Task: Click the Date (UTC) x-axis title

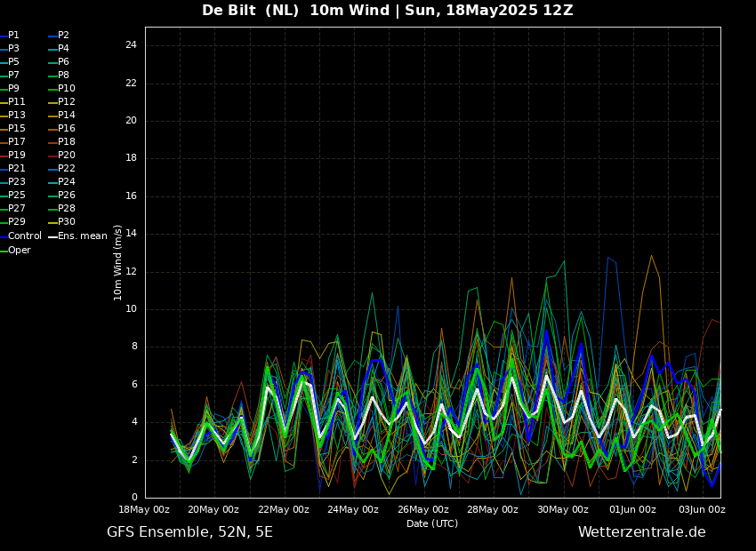Action: click(x=432, y=523)
